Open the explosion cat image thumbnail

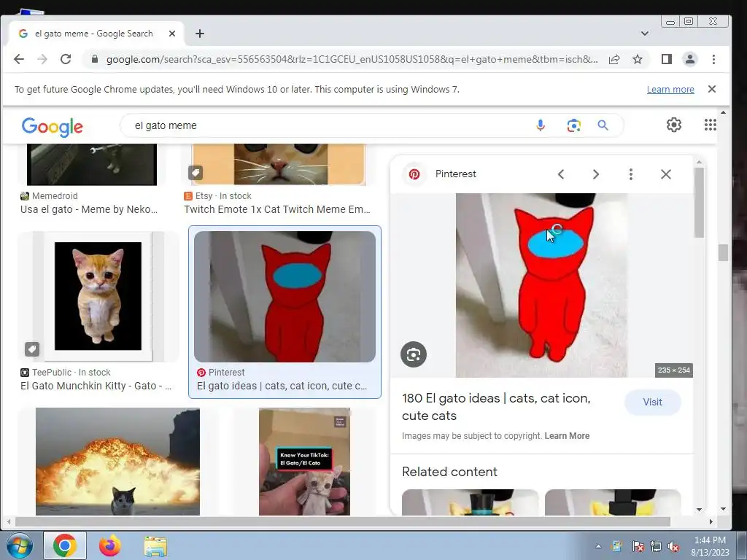coord(117,462)
